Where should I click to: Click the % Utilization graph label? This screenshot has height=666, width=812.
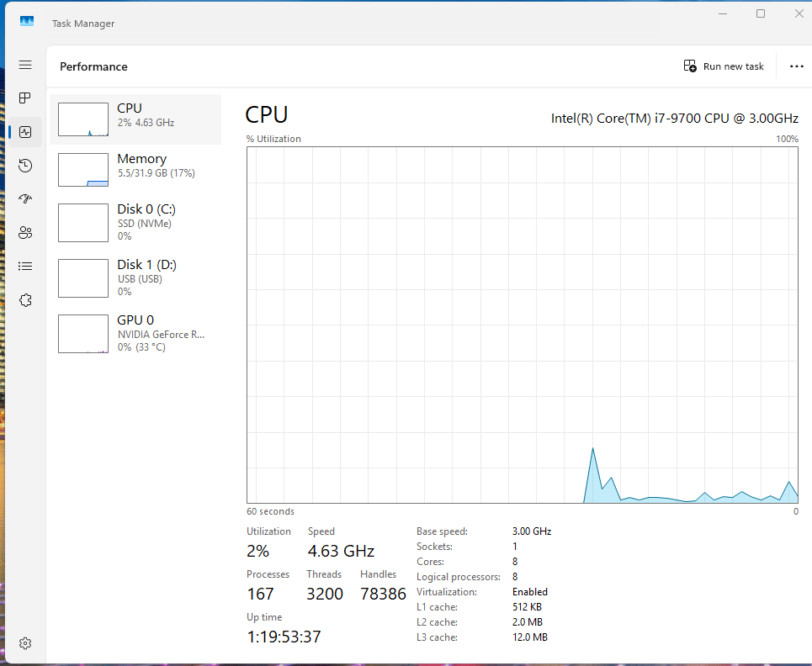point(273,139)
